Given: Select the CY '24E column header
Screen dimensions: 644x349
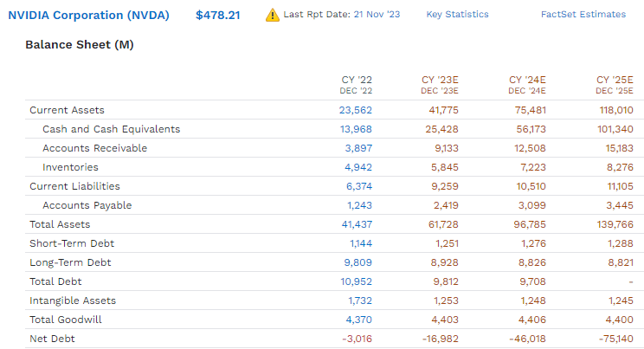Looking at the screenshot, I should [x=527, y=84].
